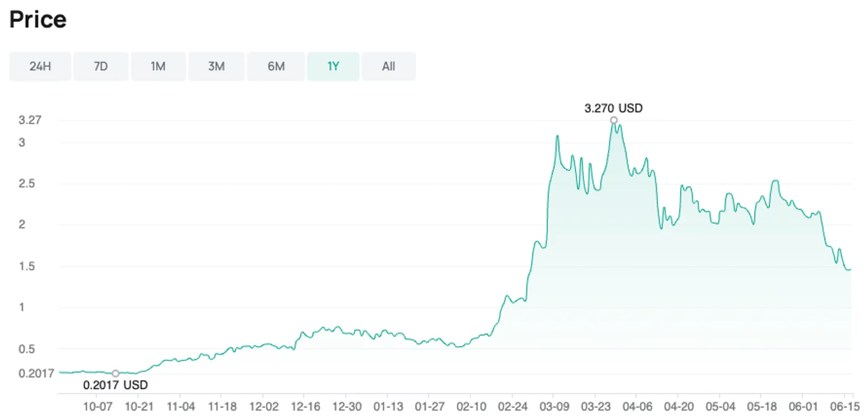Show the All-time price range
The height and width of the screenshot is (419, 868).
pyautogui.click(x=388, y=66)
